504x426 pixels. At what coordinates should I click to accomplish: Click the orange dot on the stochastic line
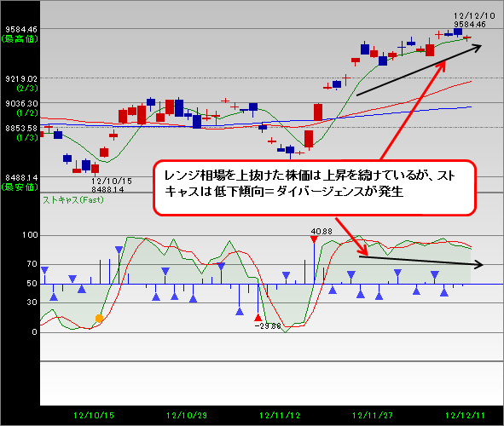tap(99, 319)
